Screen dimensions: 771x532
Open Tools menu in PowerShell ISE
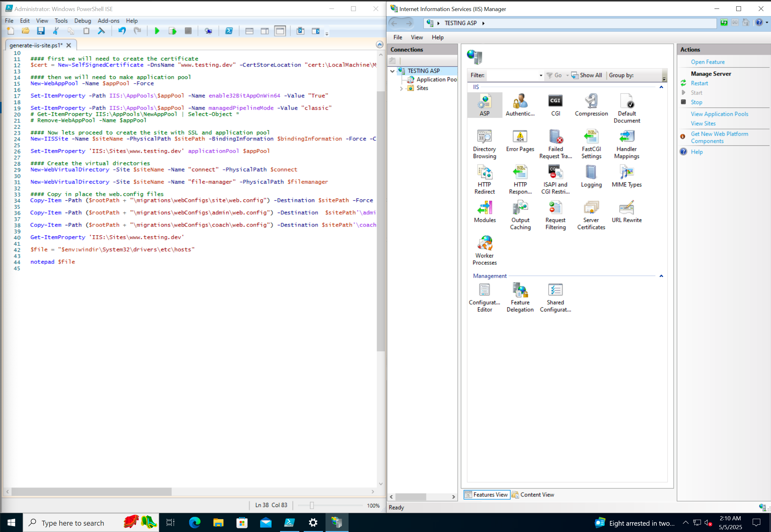pyautogui.click(x=61, y=21)
